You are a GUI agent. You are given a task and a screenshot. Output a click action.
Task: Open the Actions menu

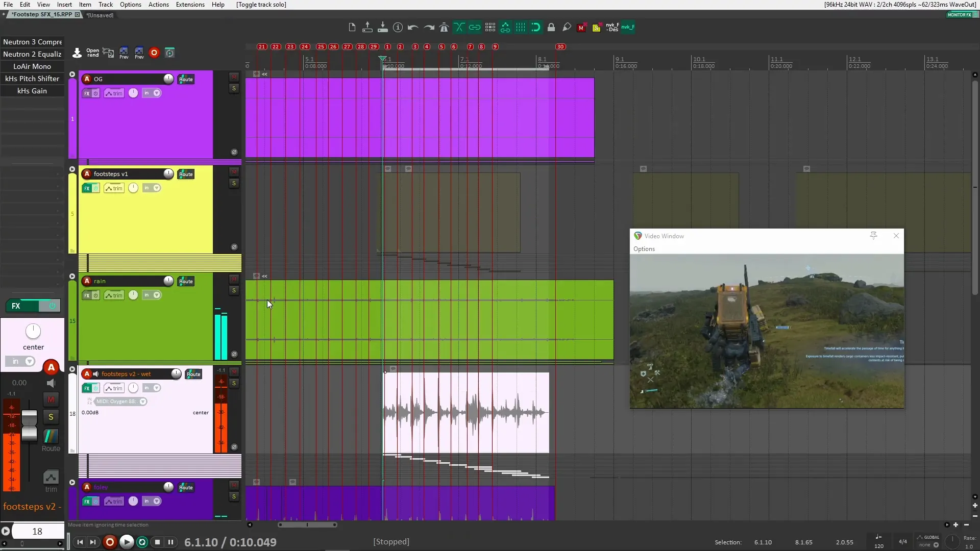pyautogui.click(x=158, y=5)
